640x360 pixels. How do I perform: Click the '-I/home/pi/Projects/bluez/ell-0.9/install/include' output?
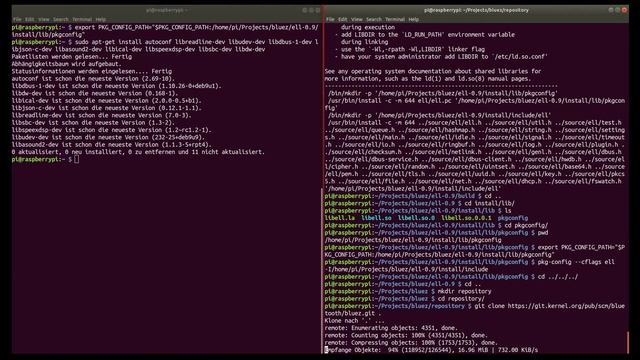[x=406, y=269]
